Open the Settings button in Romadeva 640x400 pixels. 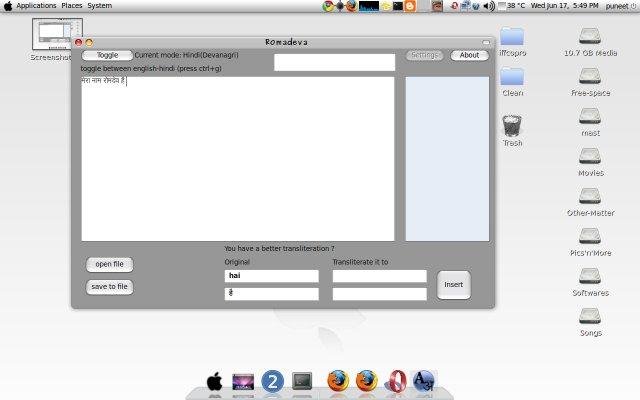(x=424, y=55)
